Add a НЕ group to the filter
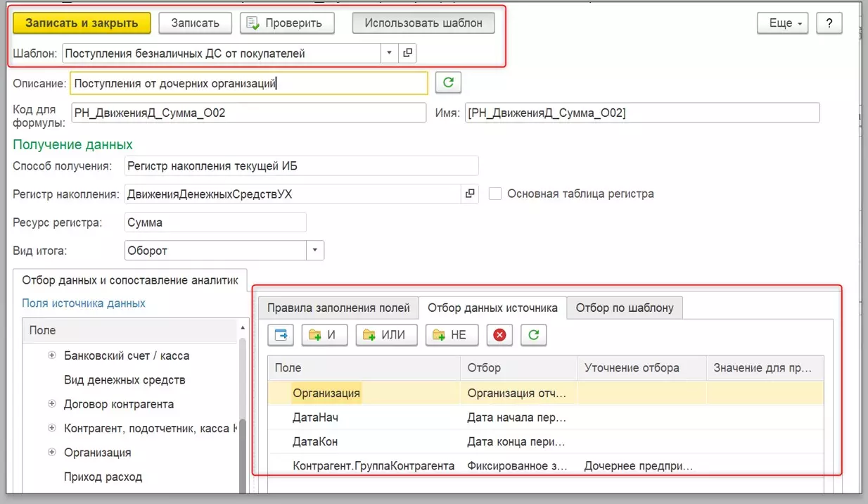868x504 pixels. click(451, 335)
